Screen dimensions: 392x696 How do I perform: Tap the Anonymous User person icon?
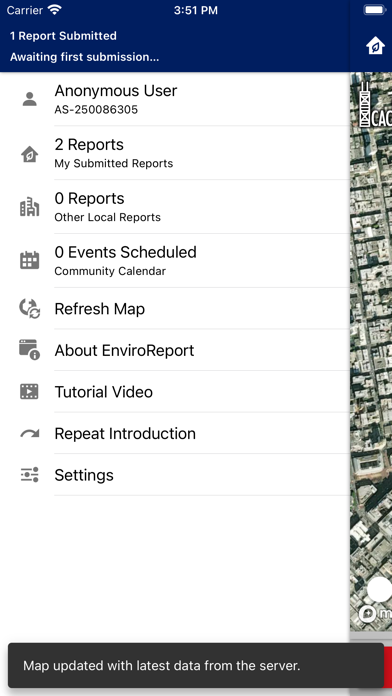pyautogui.click(x=30, y=99)
